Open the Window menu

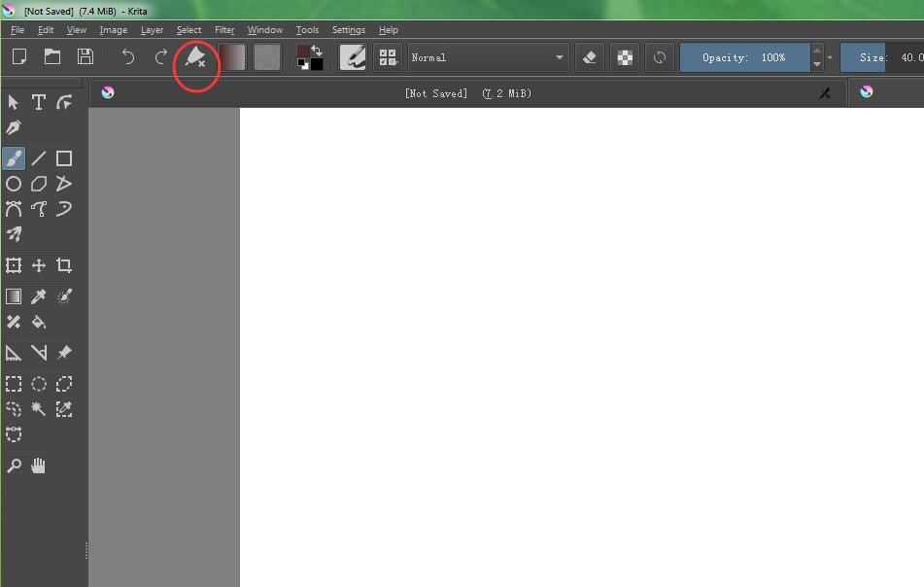pyautogui.click(x=264, y=30)
